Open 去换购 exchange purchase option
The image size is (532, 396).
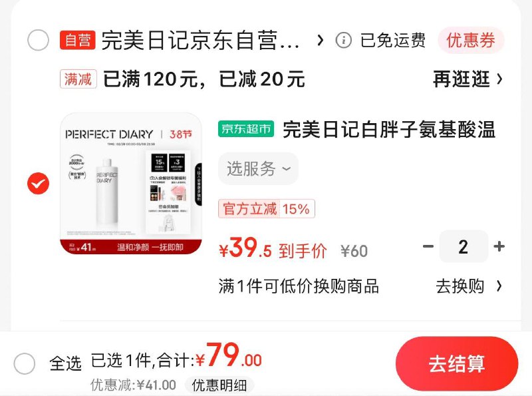point(469,286)
